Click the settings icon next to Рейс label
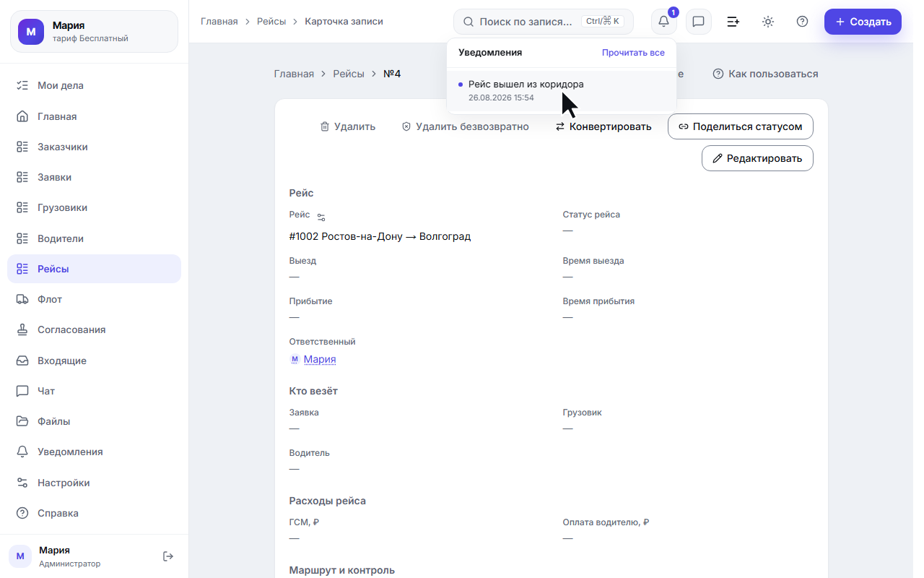 tap(321, 217)
